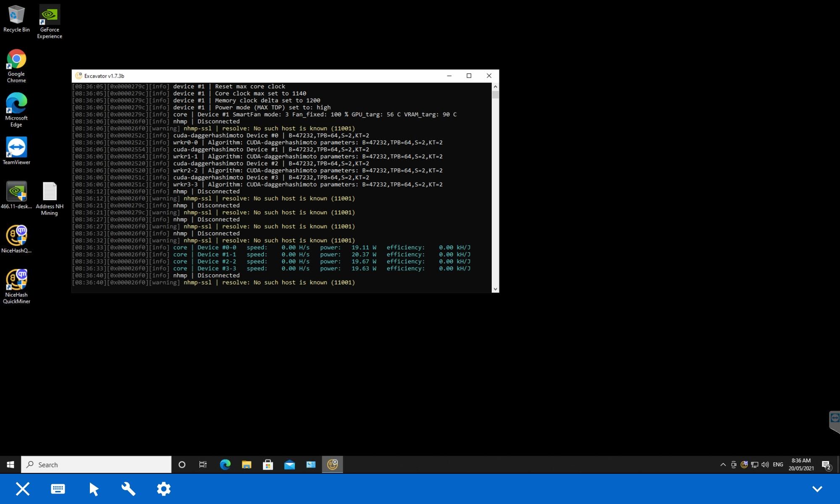Open the Windows Start menu

tap(10, 465)
